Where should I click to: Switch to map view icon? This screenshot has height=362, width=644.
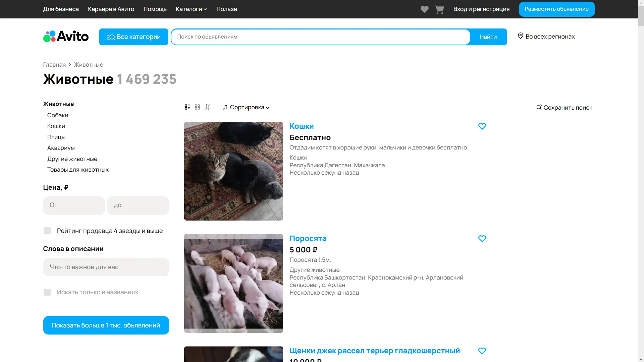tap(208, 107)
